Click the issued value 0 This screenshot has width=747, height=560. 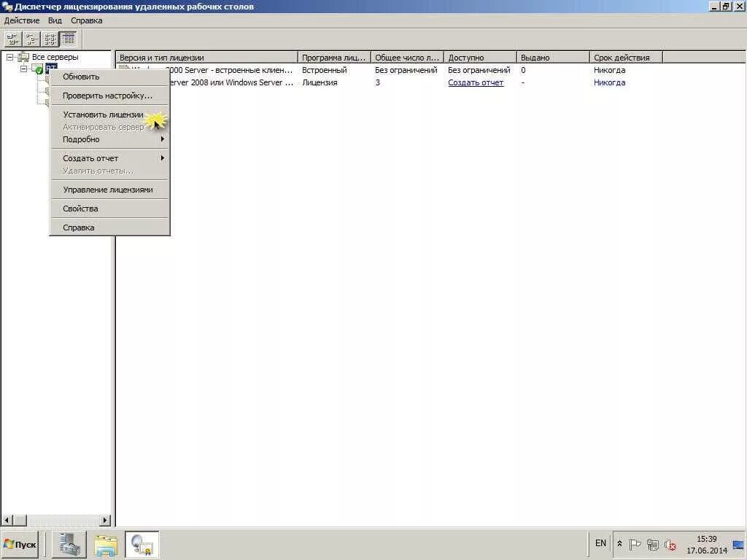[523, 70]
